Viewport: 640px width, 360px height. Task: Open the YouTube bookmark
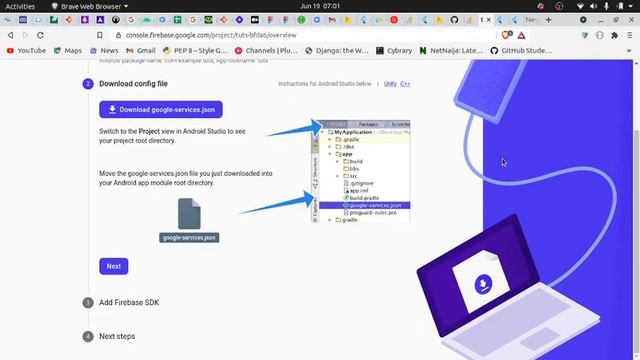[x=26, y=51]
